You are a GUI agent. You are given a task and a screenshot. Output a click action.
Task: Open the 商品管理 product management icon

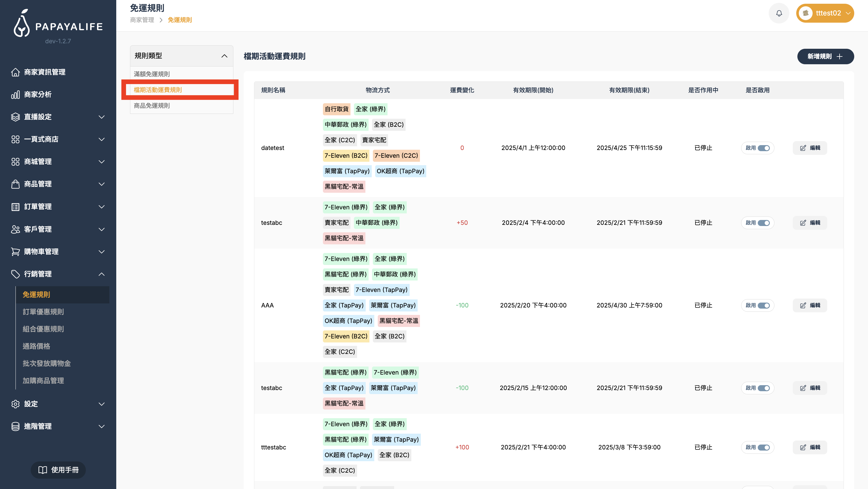(x=15, y=184)
